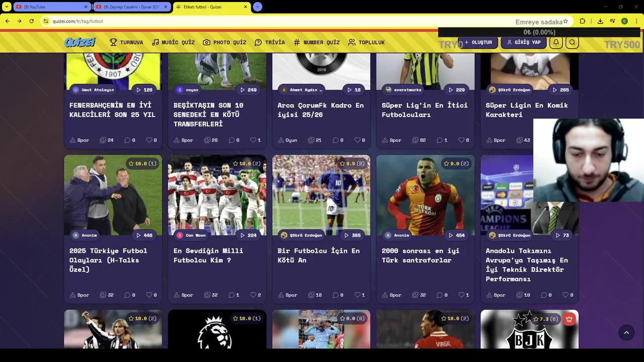Open quiz Süper Ligin En Komik Karakteri
Screen dimensions: 644x362
point(527,110)
